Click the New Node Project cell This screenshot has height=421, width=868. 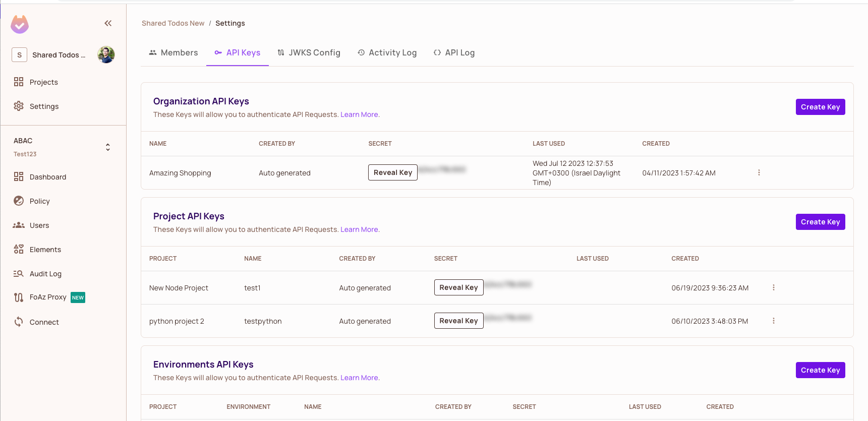click(179, 288)
